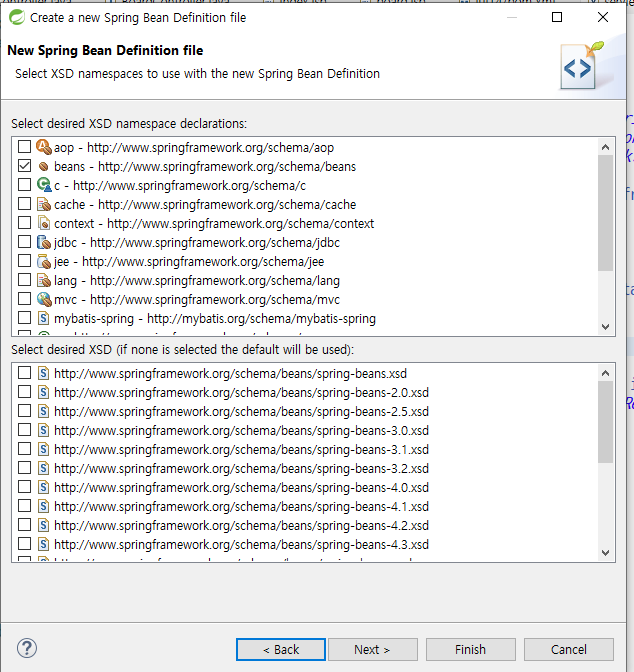Click the spring-beans-3.1.xsd file icon
The image size is (634, 672).
[x=43, y=449]
